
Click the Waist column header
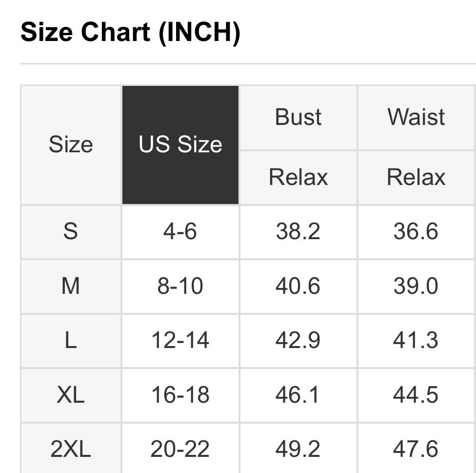(x=416, y=118)
